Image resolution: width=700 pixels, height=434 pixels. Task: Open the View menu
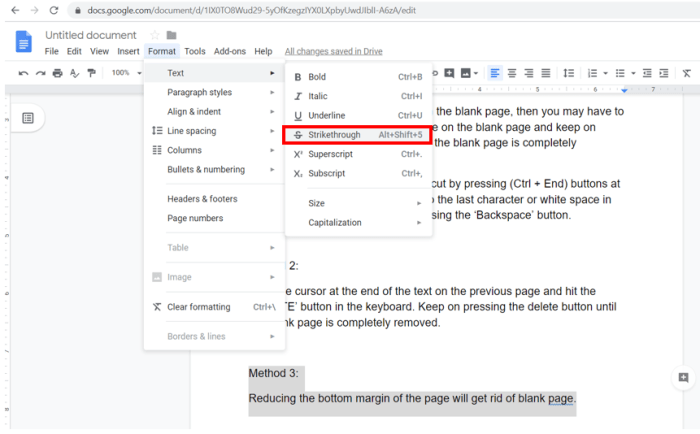pos(99,51)
